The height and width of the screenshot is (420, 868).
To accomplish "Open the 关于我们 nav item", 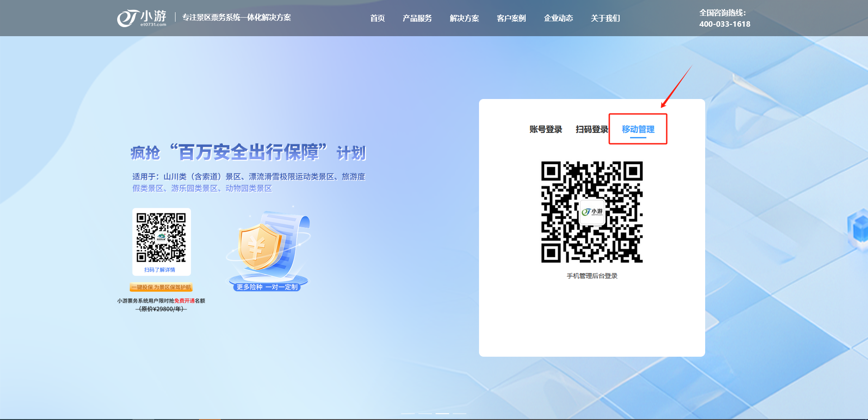I will click(605, 18).
